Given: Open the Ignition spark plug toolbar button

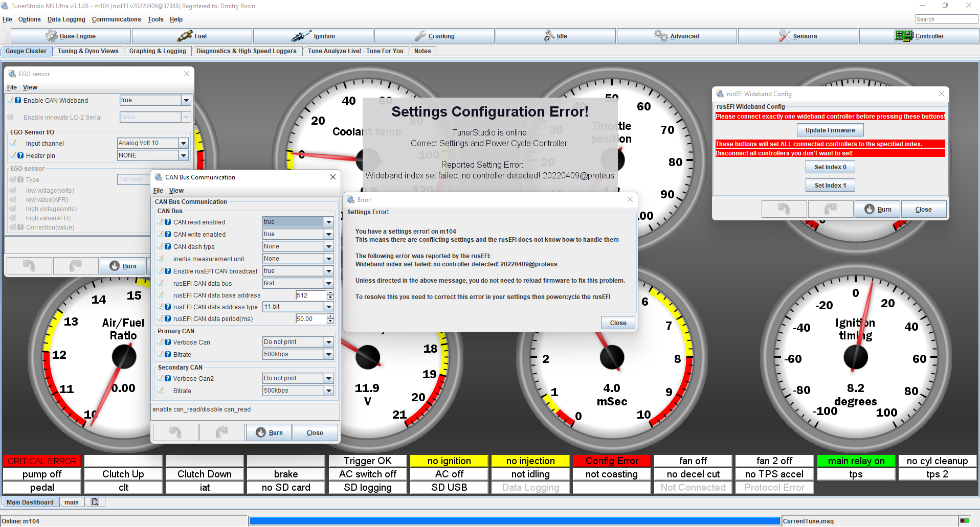Looking at the screenshot, I should (x=313, y=36).
